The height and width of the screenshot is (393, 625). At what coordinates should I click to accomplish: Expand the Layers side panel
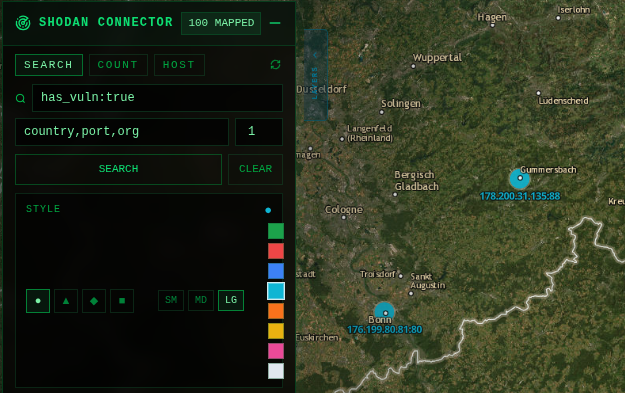(316, 75)
